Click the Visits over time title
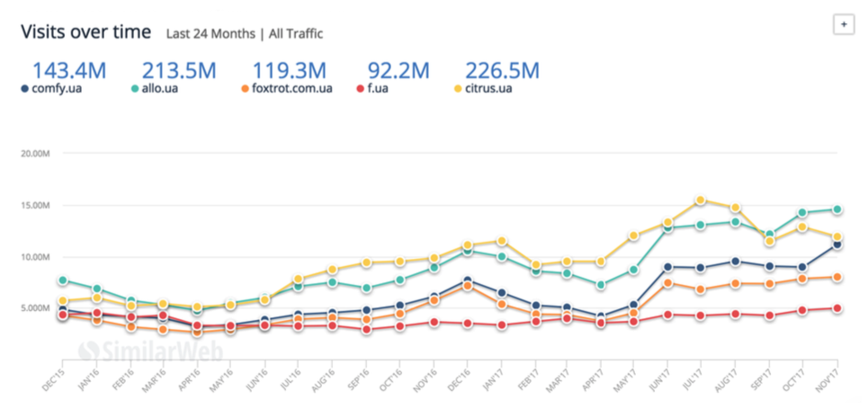Viewport: 868px width, 409px height. pyautogui.click(x=86, y=31)
